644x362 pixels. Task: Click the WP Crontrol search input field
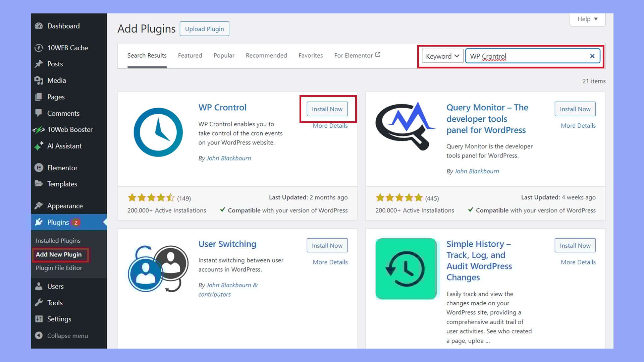click(527, 56)
